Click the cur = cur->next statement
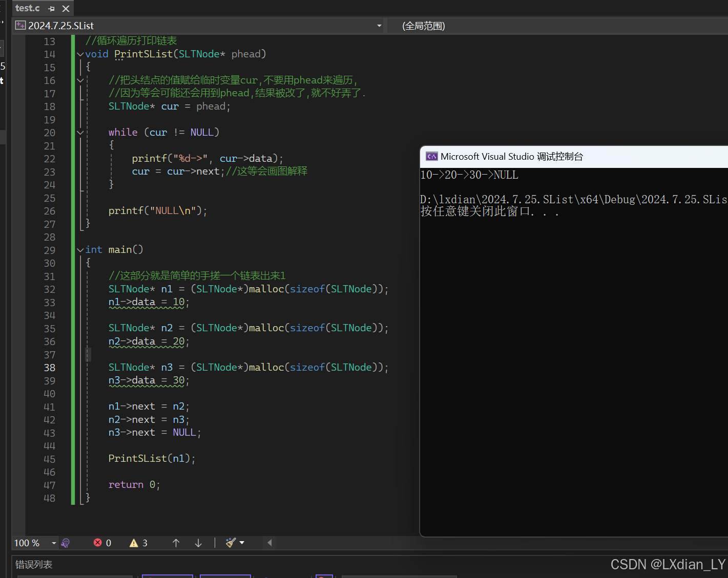This screenshot has height=578, width=728. [178, 172]
